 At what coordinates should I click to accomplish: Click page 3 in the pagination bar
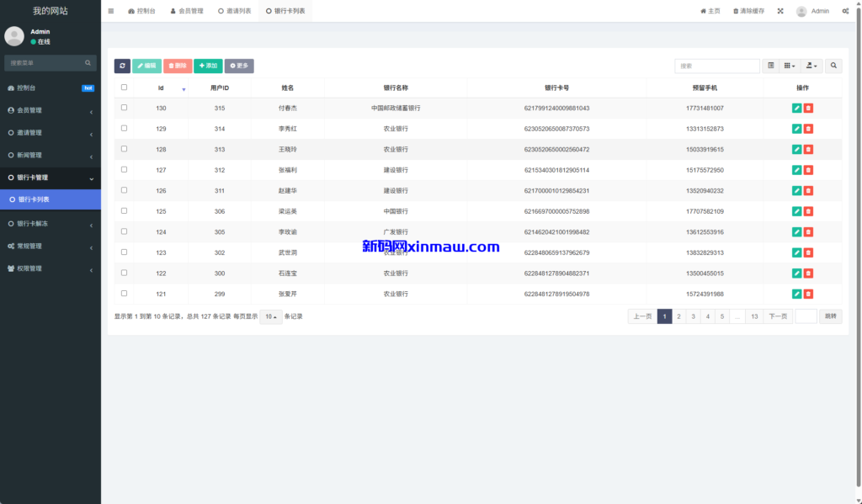tap(693, 316)
